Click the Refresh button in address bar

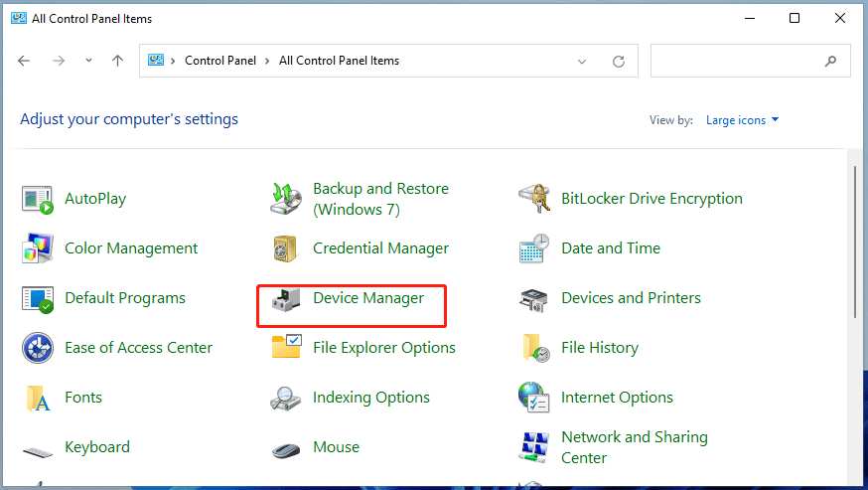619,61
